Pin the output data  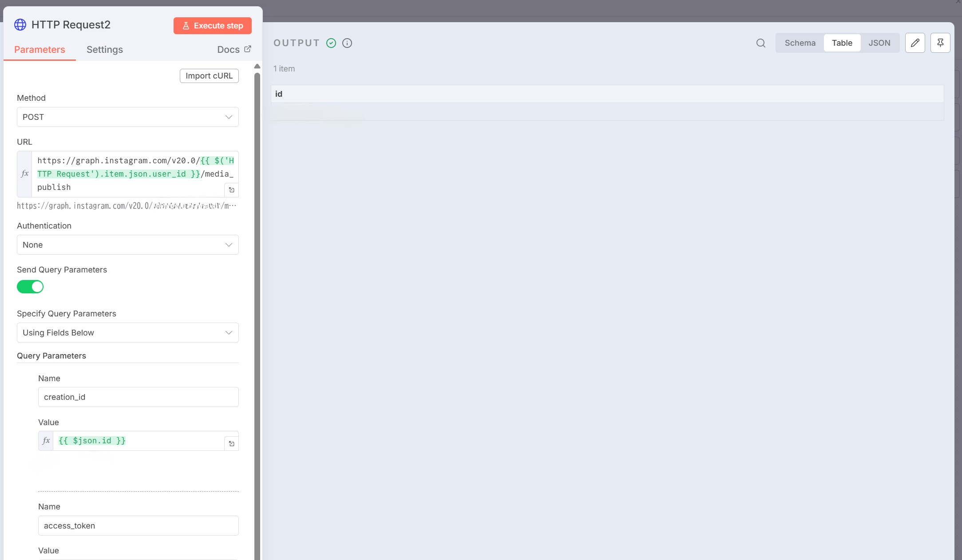[x=940, y=43]
